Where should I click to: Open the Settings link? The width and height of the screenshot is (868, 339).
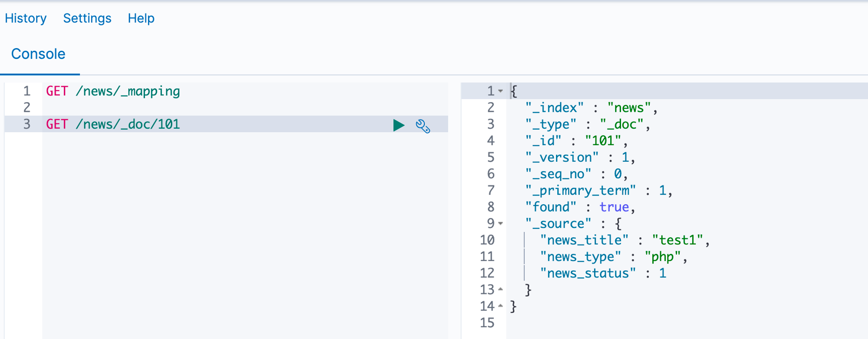coord(87,18)
